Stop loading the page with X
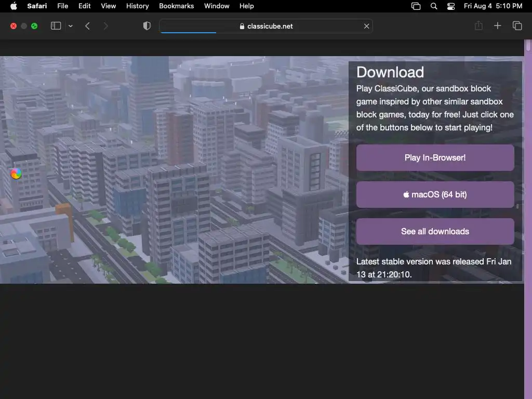 (x=366, y=26)
